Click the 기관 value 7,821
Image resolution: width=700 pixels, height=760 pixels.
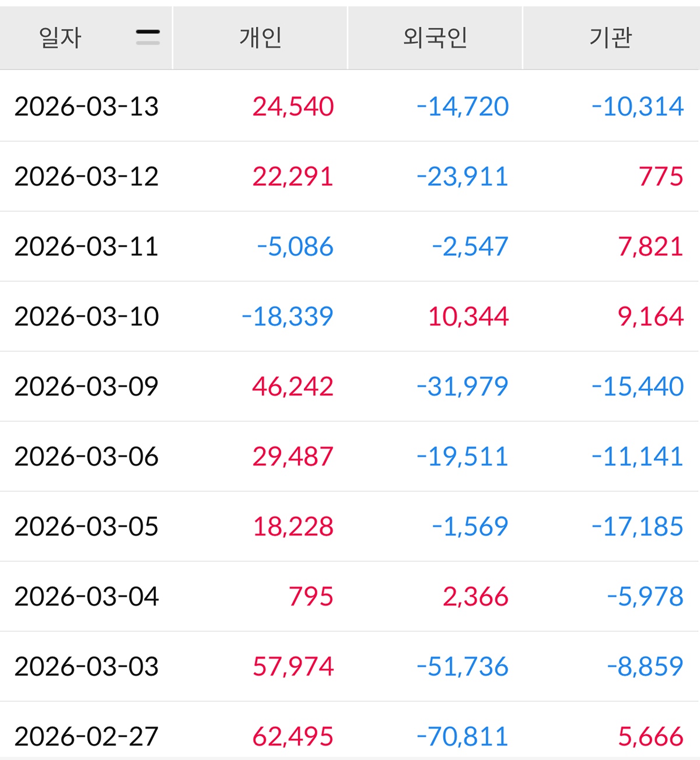[x=650, y=247]
